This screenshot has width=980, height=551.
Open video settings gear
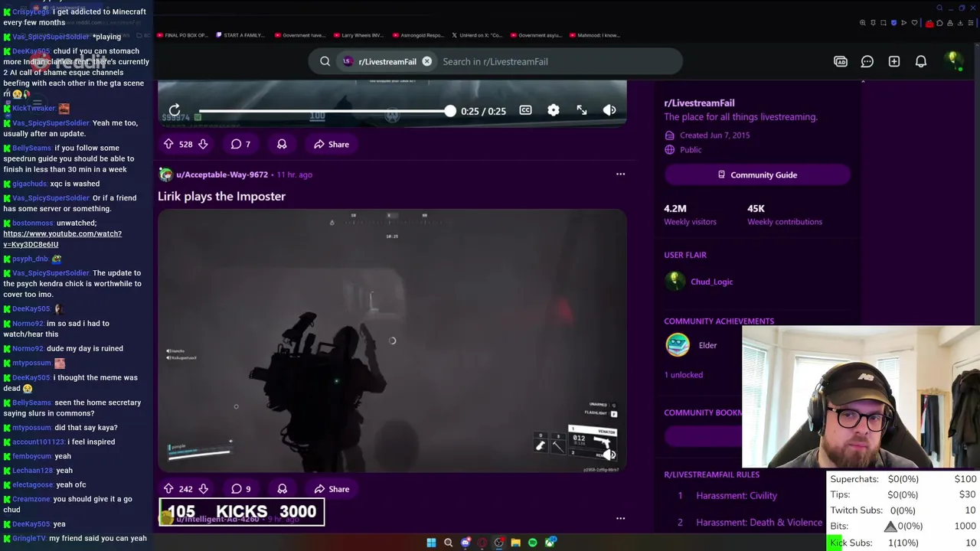[x=554, y=110]
